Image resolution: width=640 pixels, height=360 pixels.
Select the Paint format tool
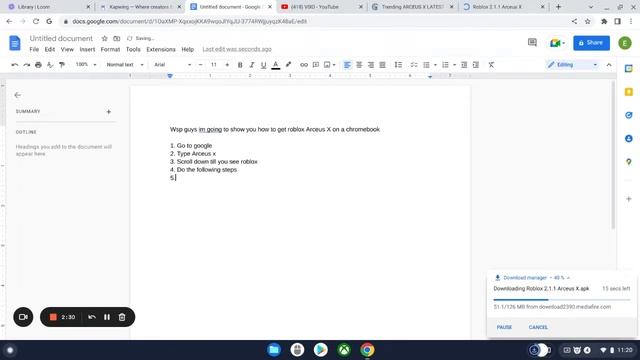coord(62,65)
